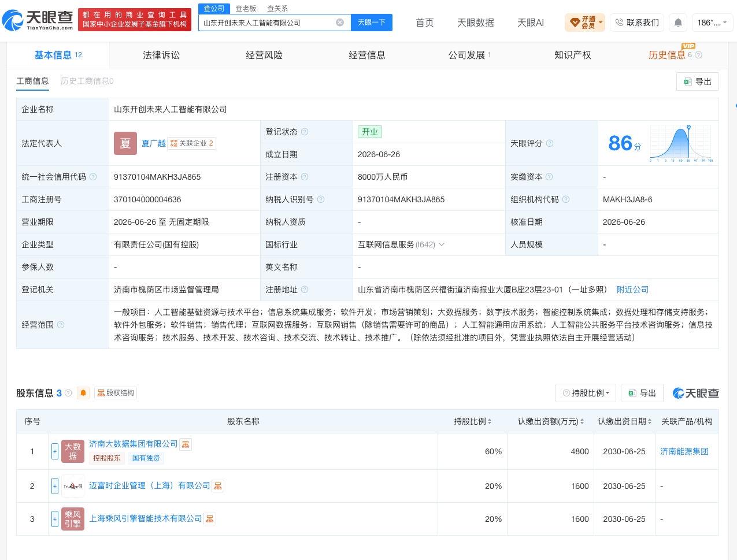This screenshot has width=737, height=560.
Task: Expand row 1 shareholder with plus toggle
Action: pyautogui.click(x=55, y=451)
